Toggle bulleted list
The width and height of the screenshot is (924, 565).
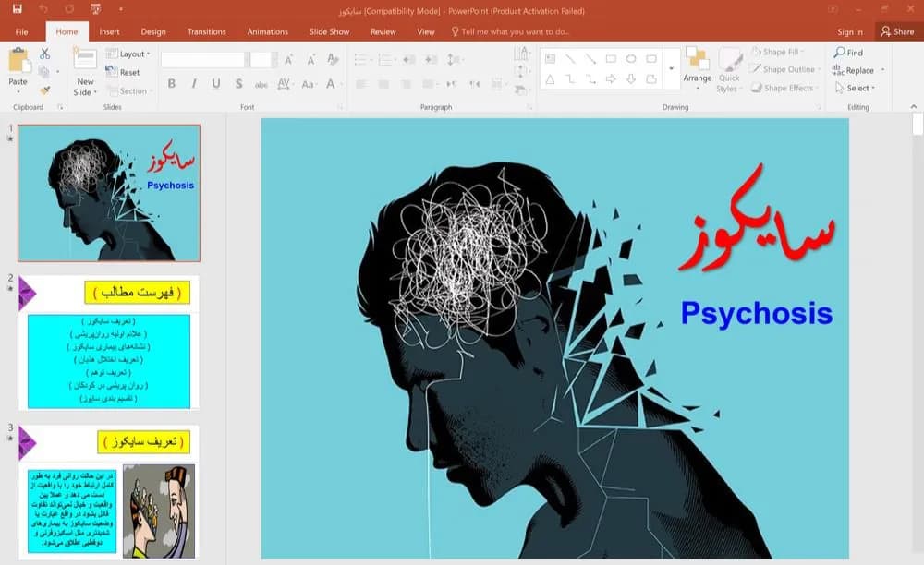362,59
